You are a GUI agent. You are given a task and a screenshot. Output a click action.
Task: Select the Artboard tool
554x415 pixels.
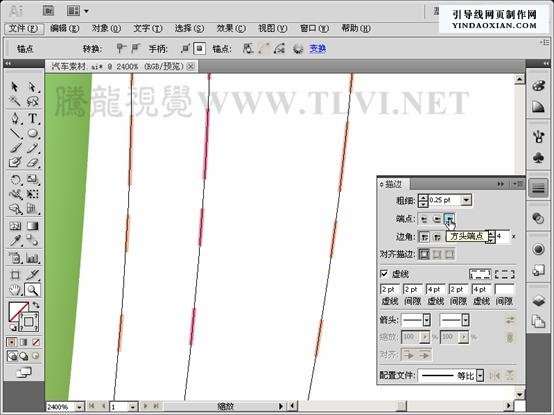click(x=15, y=274)
